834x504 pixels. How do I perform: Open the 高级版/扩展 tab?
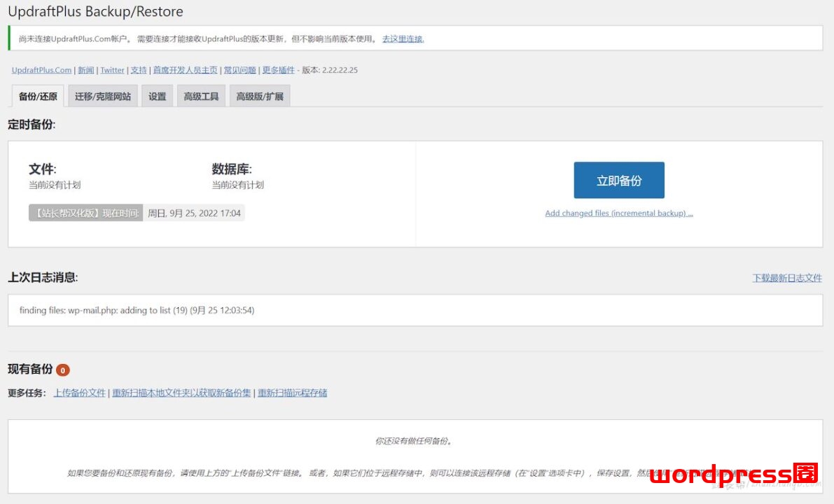point(260,96)
